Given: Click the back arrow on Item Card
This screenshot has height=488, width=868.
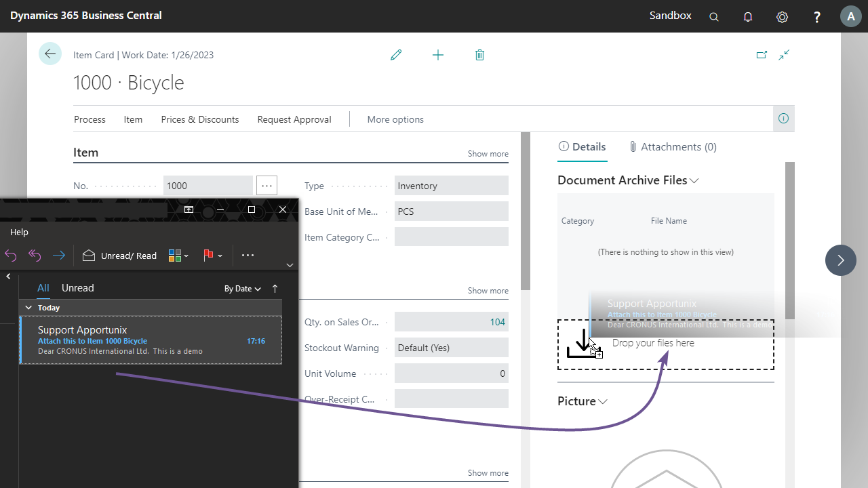Looking at the screenshot, I should point(50,54).
